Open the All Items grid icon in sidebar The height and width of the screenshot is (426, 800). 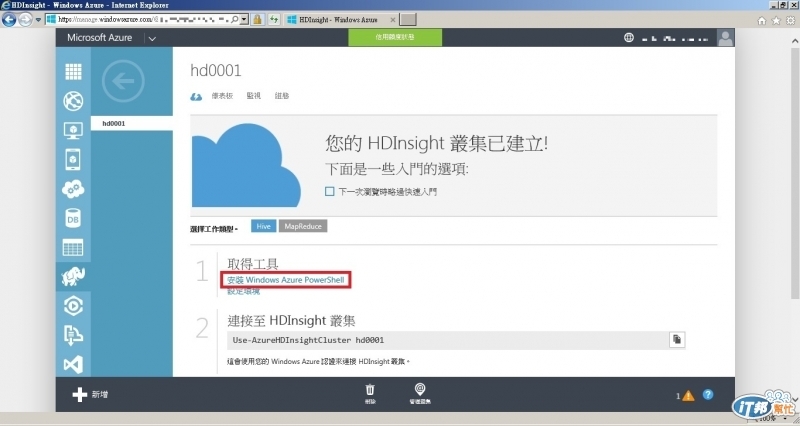coord(73,72)
